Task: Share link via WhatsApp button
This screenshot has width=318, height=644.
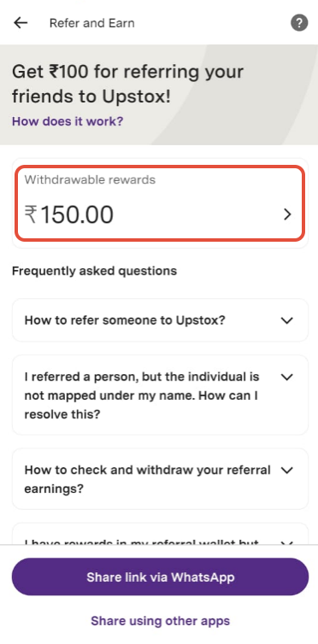Action: [160, 577]
